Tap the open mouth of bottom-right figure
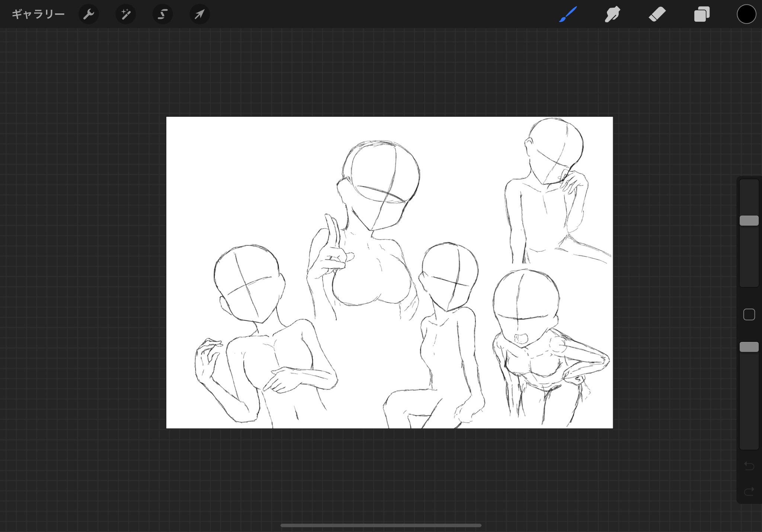This screenshot has height=532, width=762. coord(521,339)
